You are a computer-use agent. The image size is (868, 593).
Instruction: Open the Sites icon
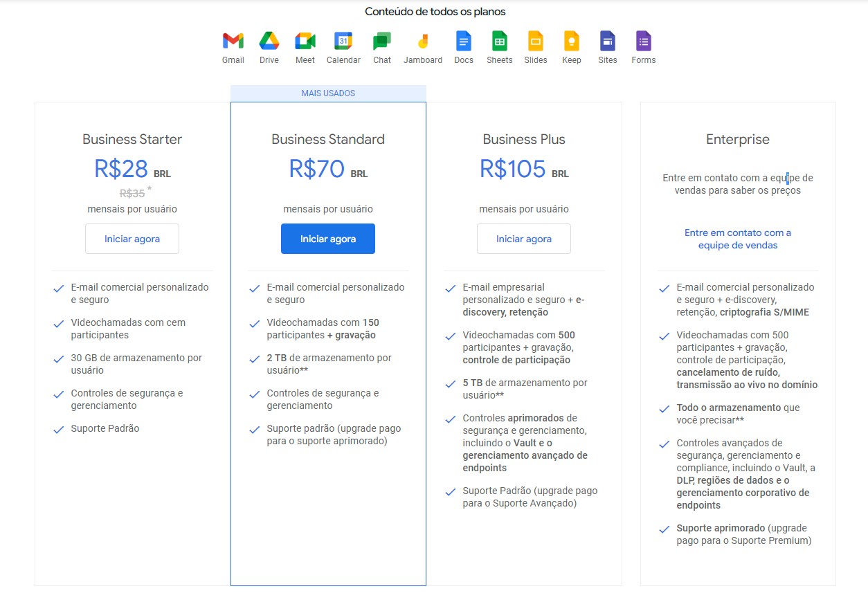[607, 40]
